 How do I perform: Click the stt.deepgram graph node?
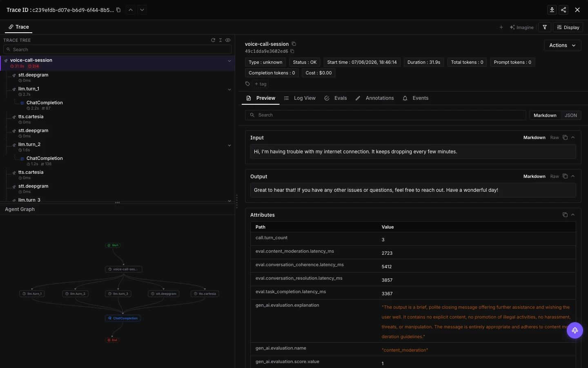(x=164, y=294)
